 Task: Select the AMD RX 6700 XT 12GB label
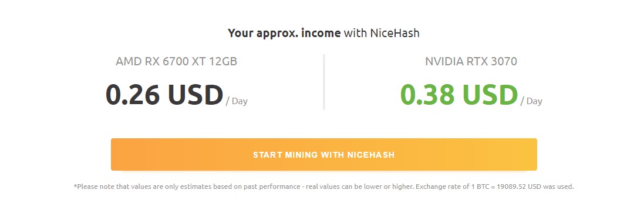176,62
